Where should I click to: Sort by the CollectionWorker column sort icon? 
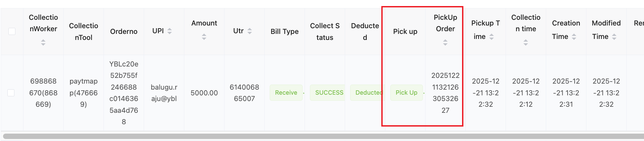[x=43, y=42]
